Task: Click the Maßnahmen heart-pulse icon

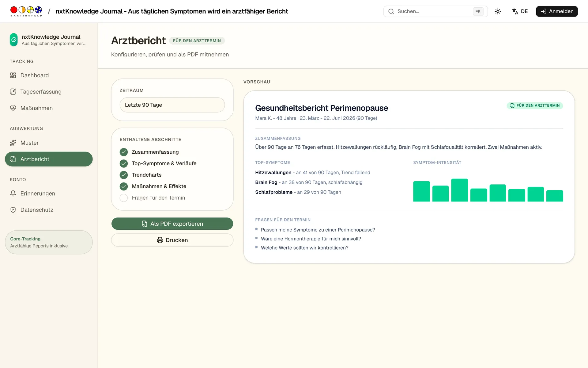Action: click(13, 108)
